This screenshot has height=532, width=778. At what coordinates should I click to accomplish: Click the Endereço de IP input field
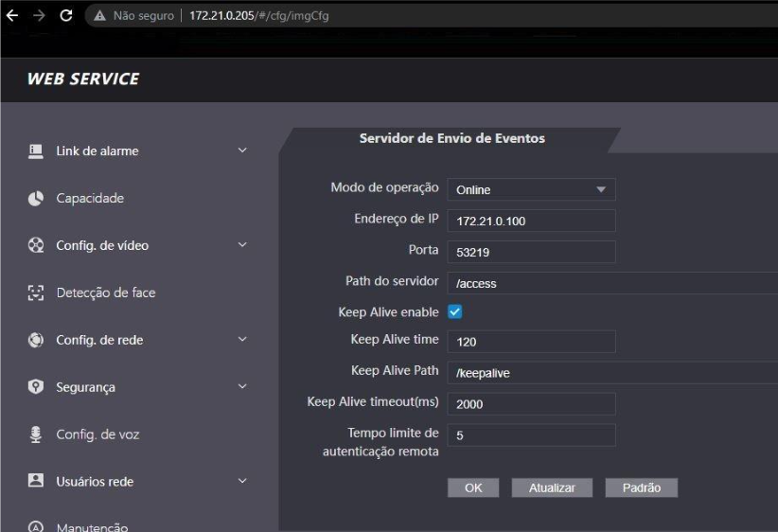pos(530,221)
